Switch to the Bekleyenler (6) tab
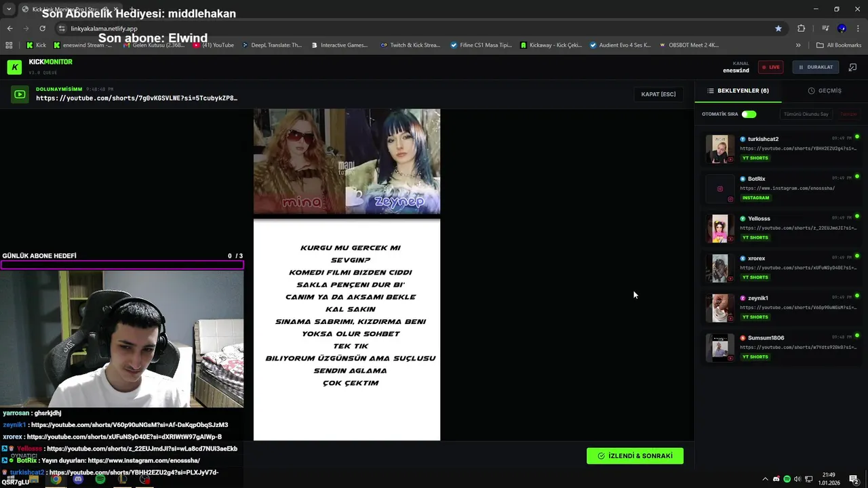This screenshot has height=488, width=868. (738, 91)
